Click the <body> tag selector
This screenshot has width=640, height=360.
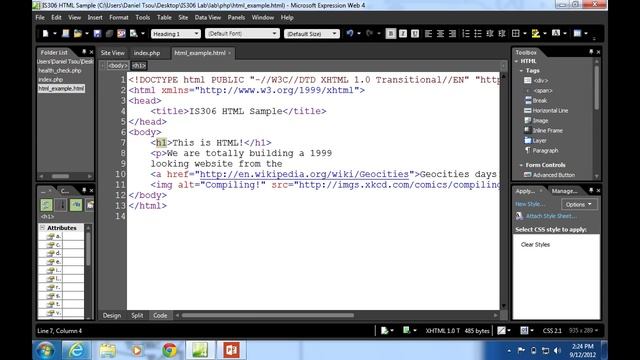point(118,65)
